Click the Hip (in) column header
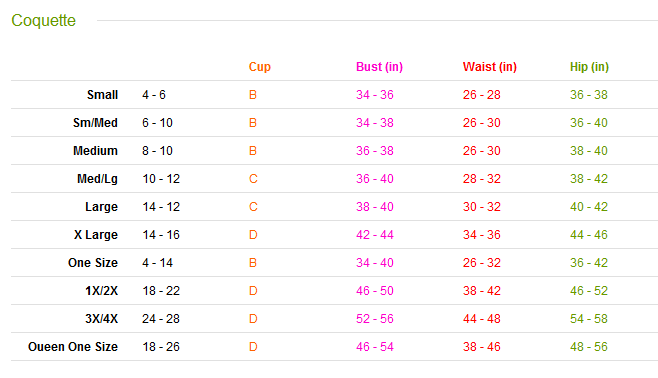 (x=589, y=67)
